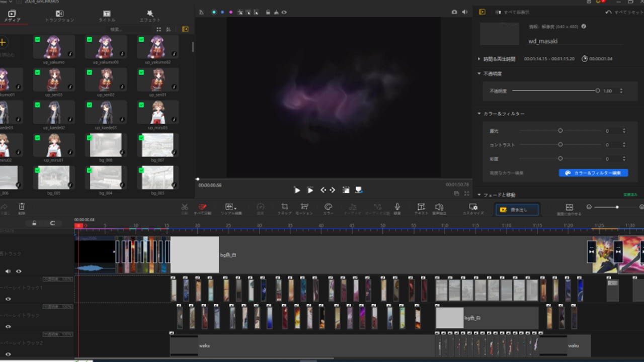The image size is (644, 362).
Task: Select the cyan circle marker in preview toolbar
Action: pos(213,12)
